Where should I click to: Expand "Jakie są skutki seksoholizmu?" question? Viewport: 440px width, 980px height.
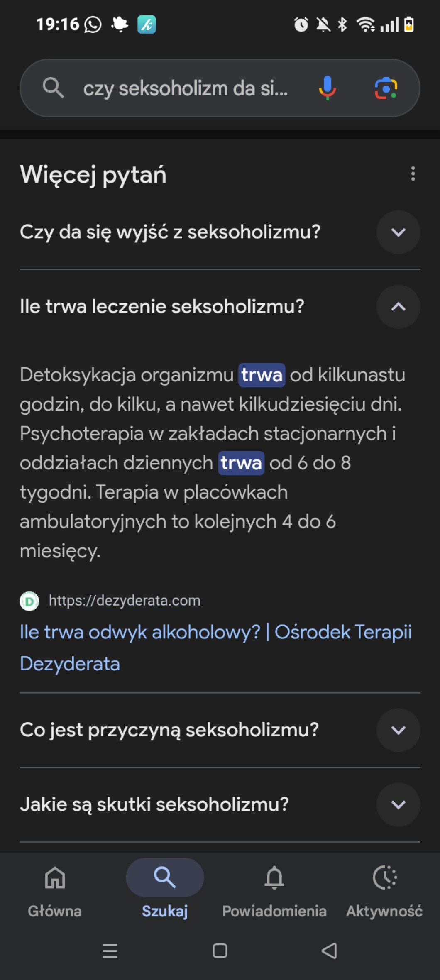[398, 805]
